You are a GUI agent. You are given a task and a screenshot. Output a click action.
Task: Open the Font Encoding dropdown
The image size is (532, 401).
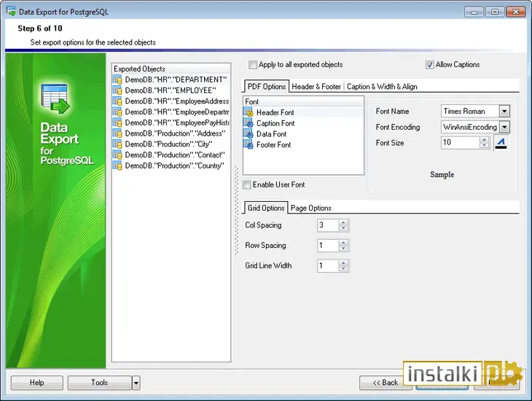coord(504,127)
